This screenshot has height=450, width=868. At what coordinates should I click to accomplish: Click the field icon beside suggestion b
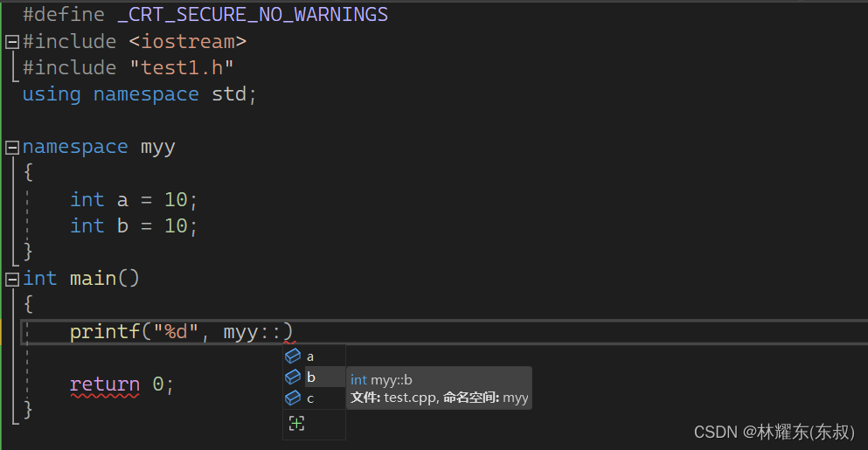(x=293, y=377)
